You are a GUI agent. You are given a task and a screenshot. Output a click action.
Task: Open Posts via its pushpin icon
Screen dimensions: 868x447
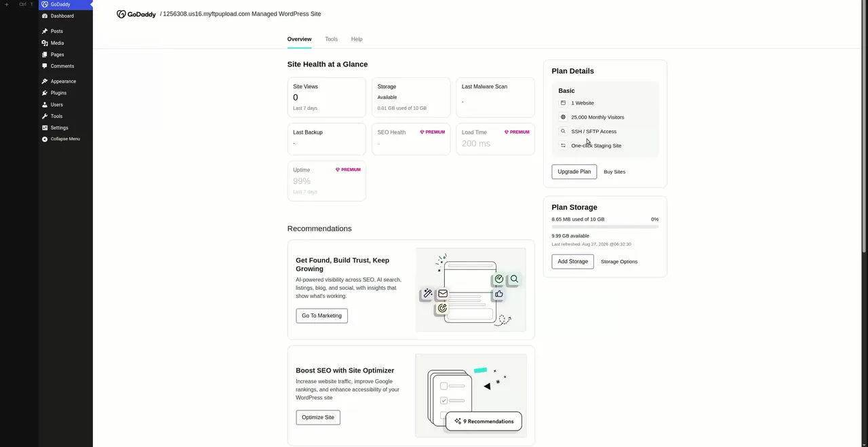(x=45, y=31)
